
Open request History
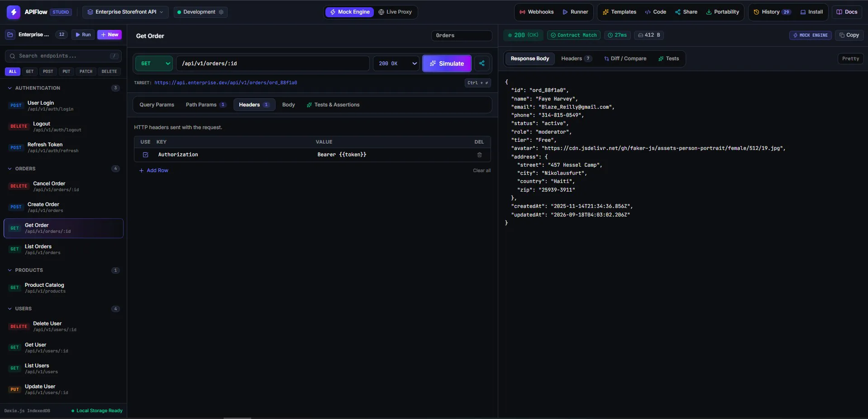[x=772, y=12]
